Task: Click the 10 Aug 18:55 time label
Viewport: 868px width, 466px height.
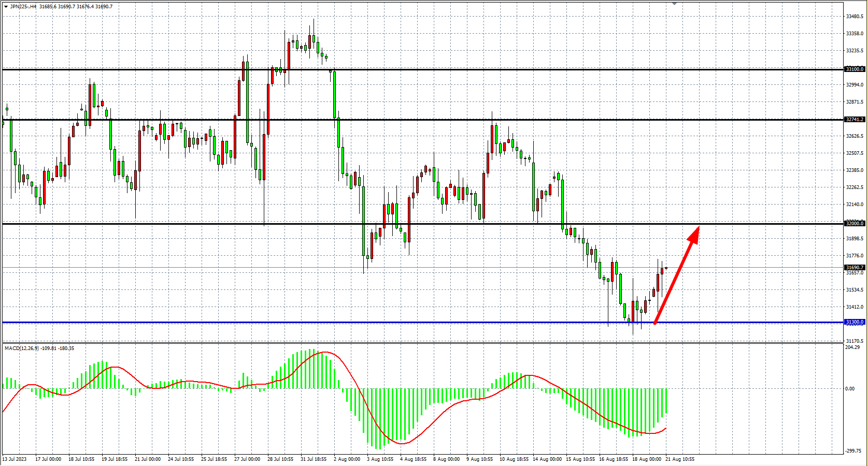Action: coord(514,459)
